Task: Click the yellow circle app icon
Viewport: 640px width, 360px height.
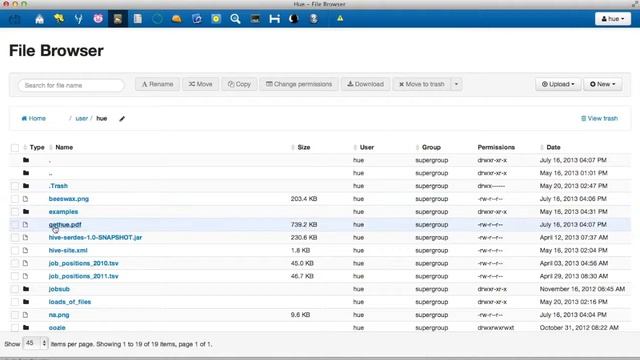Action: pos(216,19)
